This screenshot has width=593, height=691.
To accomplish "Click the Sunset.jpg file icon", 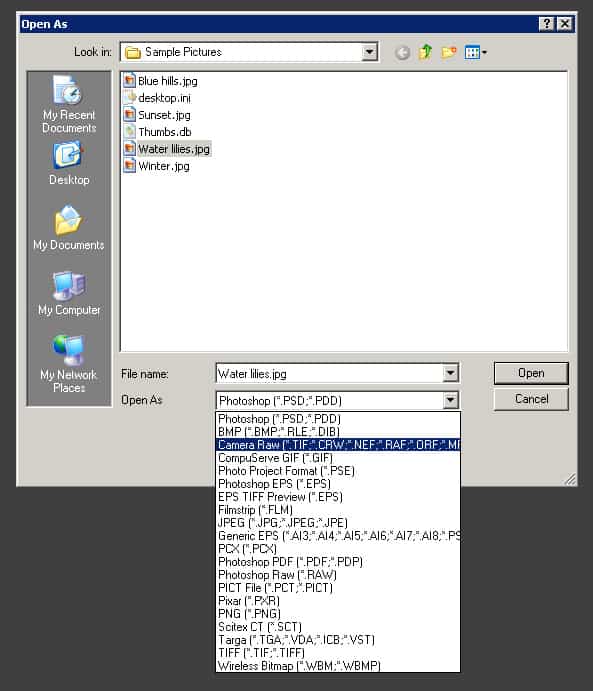I will (x=129, y=115).
